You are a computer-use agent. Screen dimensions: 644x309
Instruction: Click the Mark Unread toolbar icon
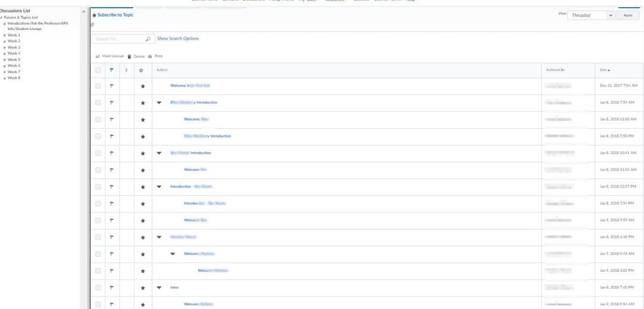97,56
